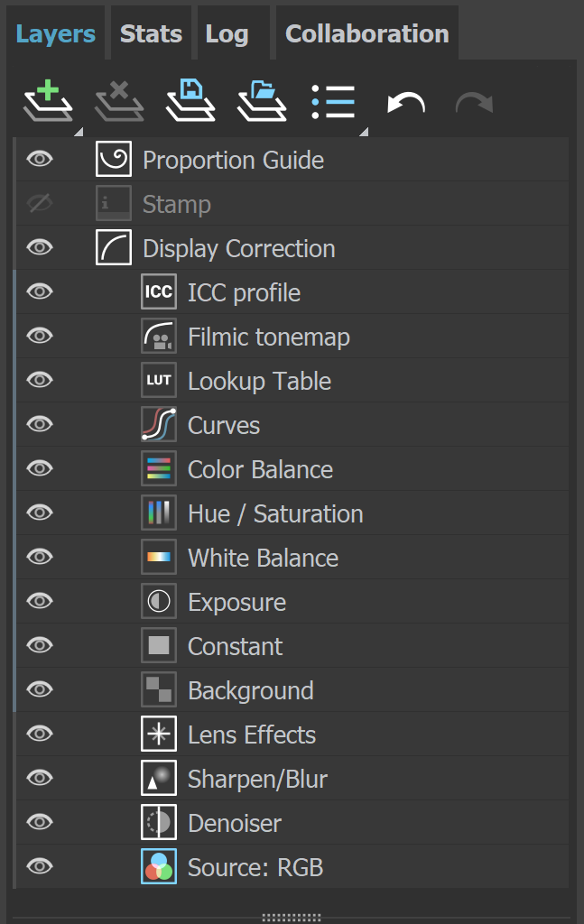Create a new render layer

coord(48,101)
